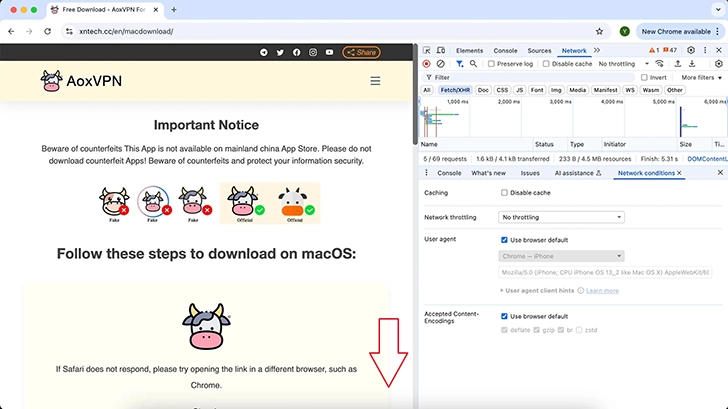Activate DevTools inspect element picker

pyautogui.click(x=427, y=50)
